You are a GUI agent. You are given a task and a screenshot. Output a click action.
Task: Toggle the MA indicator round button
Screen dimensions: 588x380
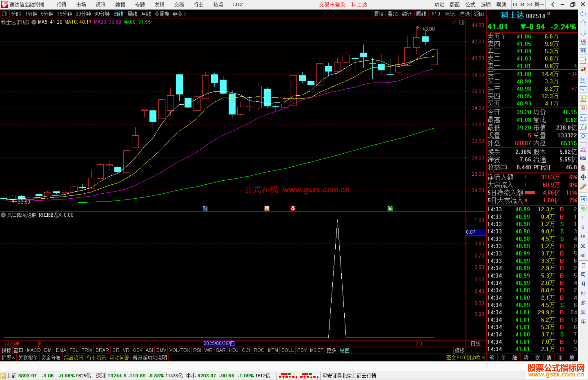point(34,22)
